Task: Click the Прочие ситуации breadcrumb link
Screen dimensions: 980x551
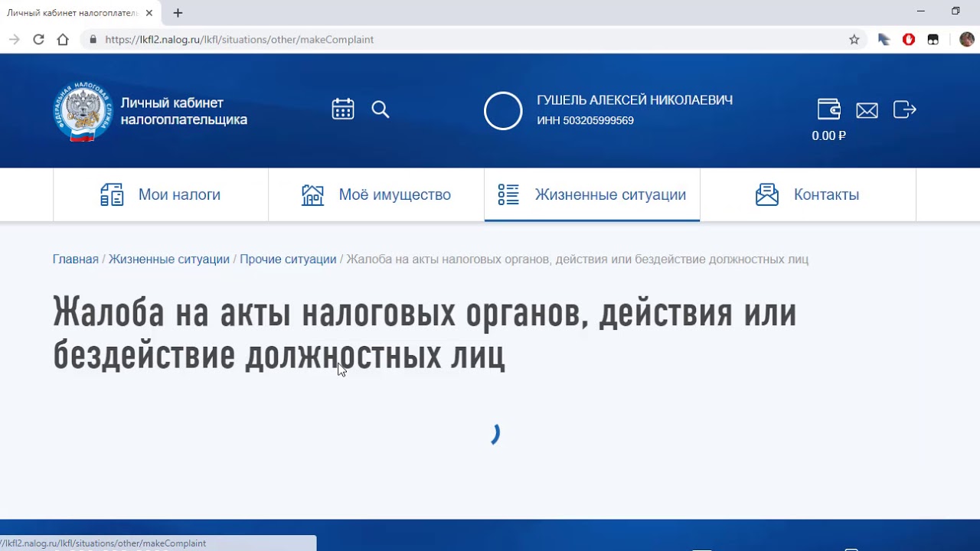Action: click(x=288, y=259)
